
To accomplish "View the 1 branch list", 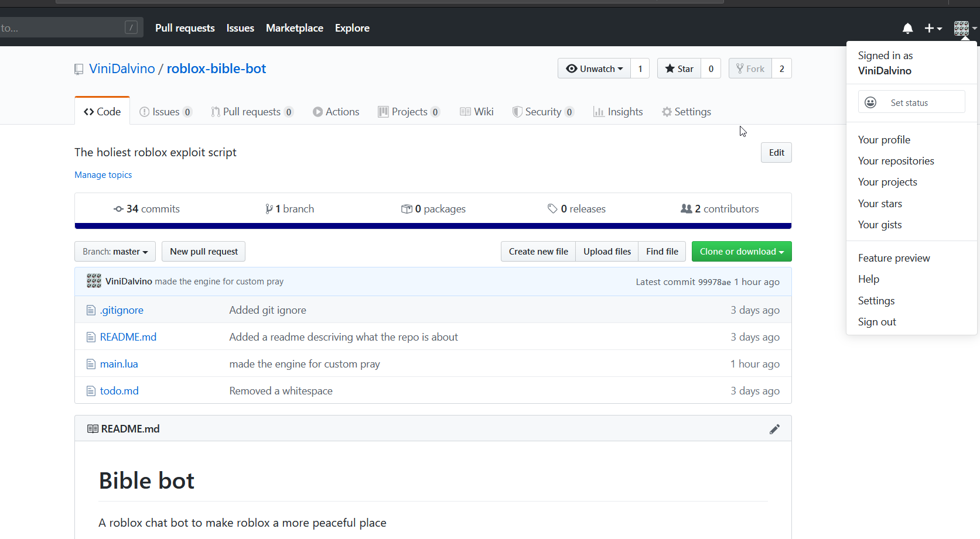I will tap(289, 209).
